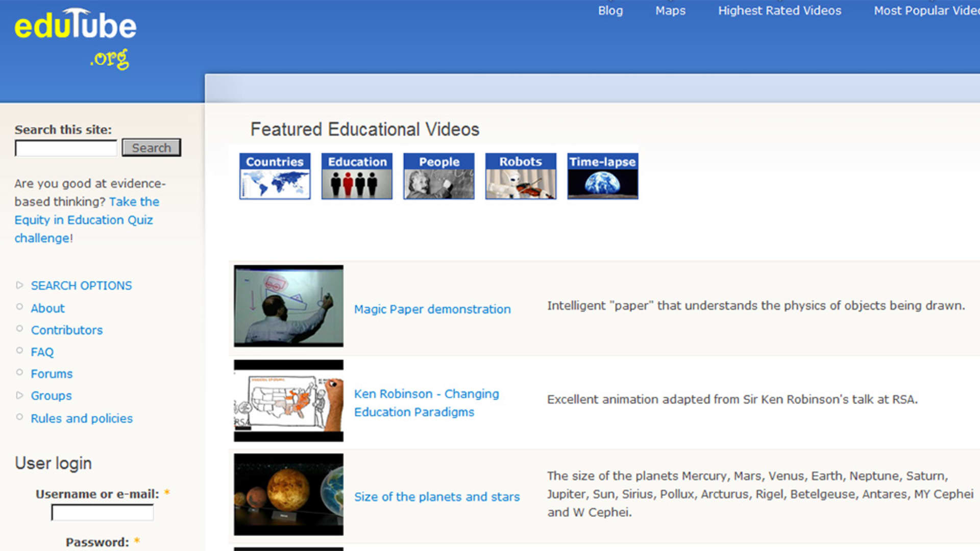
Task: Click the Magic Paper description text
Action: pyautogui.click(x=756, y=306)
